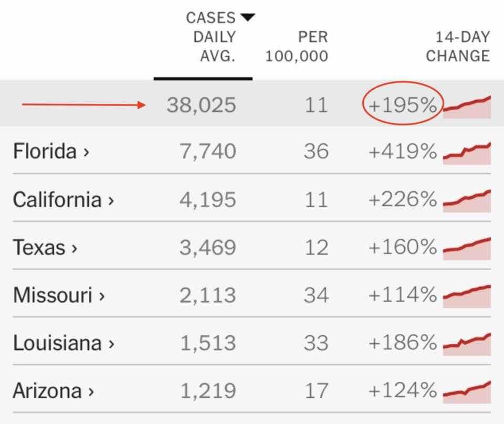504x424 pixels.
Task: Open the California state link
Action: [x=64, y=199]
